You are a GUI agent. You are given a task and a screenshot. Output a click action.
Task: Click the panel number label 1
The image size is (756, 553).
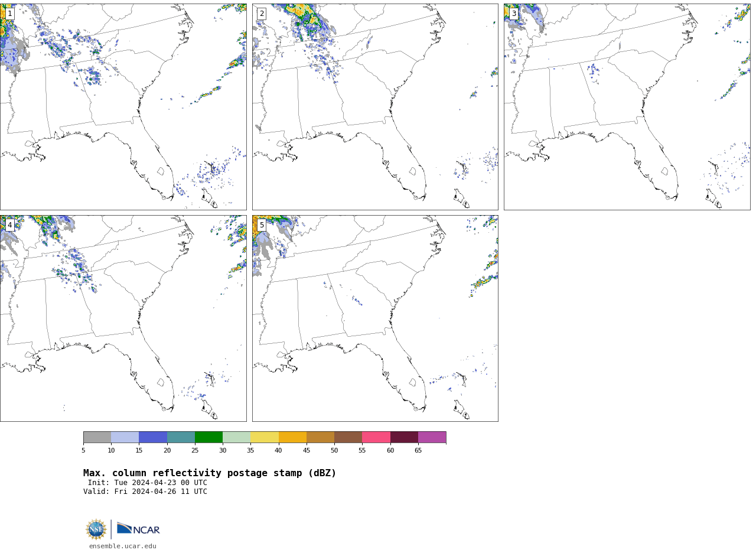[x=9, y=14]
